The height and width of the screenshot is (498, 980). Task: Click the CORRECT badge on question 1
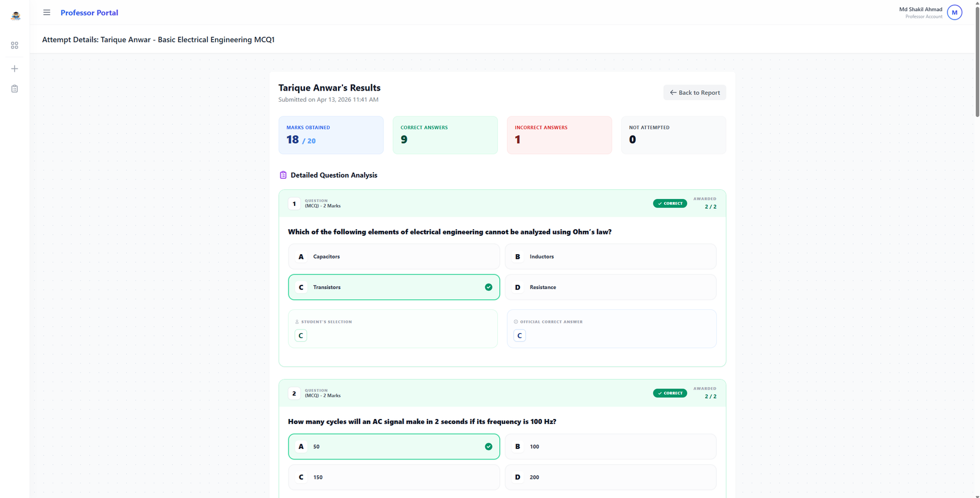click(669, 203)
